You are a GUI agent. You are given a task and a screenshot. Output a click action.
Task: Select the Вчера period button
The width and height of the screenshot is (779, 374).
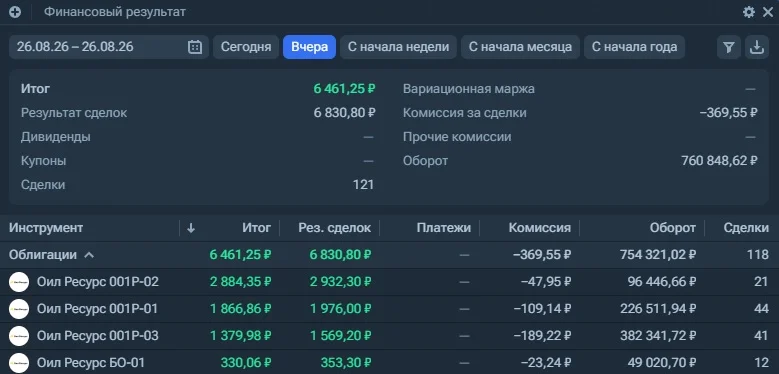(310, 47)
